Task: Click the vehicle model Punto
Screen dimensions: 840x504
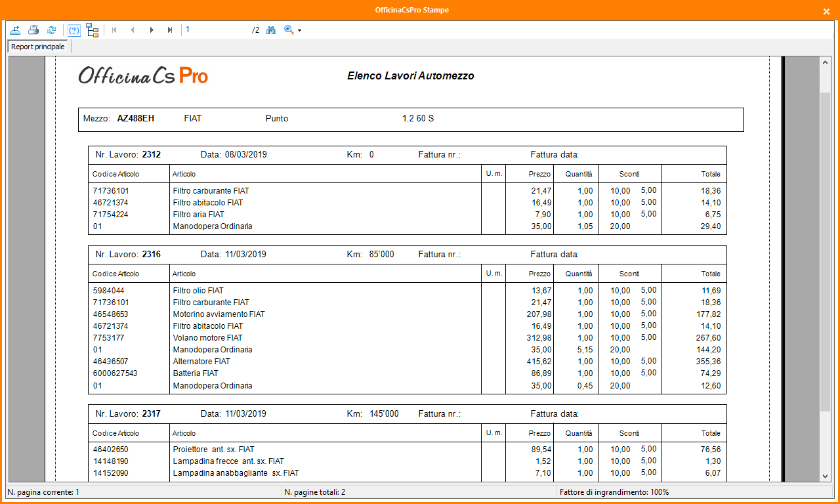Action: pos(277,119)
